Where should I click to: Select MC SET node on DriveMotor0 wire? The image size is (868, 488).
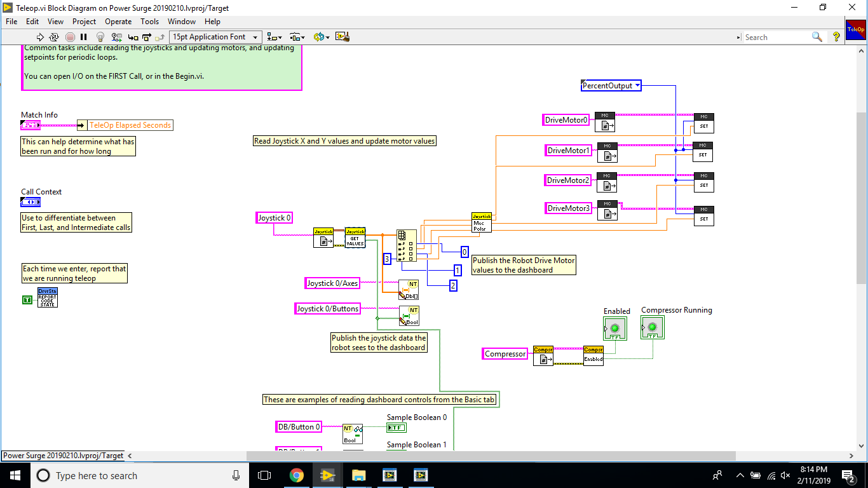click(x=703, y=123)
